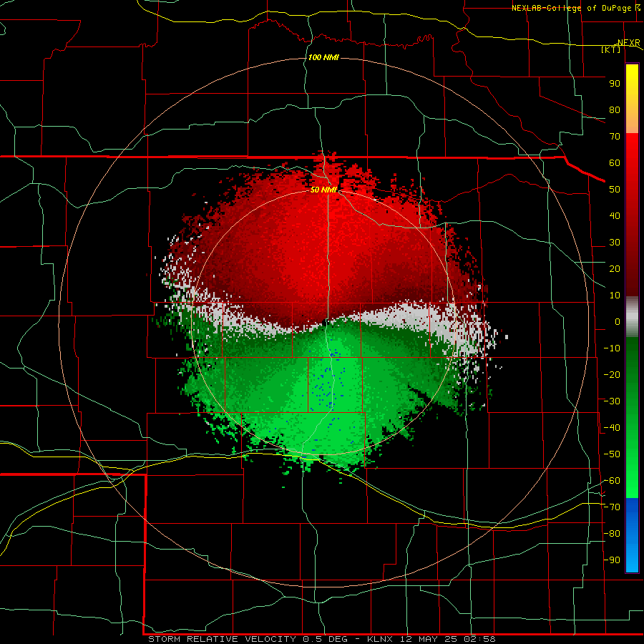
Task: Click the -70 value on velocity scale
Action: point(612,507)
